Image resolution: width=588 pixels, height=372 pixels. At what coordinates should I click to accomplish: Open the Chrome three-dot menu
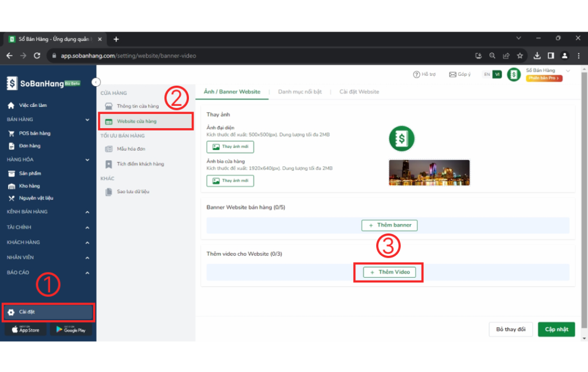tap(579, 56)
